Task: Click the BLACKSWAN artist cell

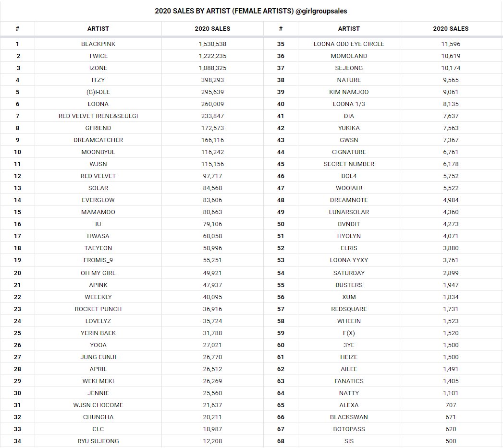Action: coord(349,417)
